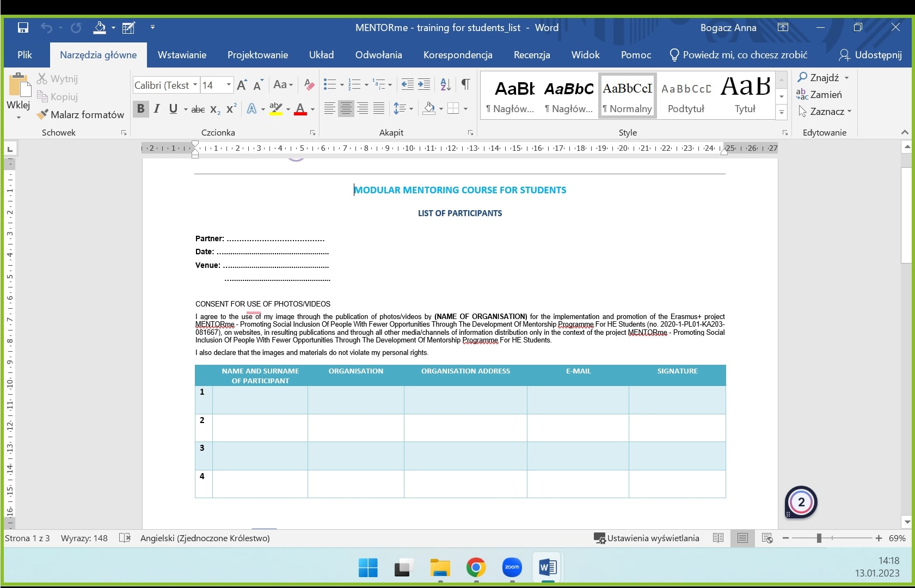Increase font size with the larger A icon
The width and height of the screenshot is (915, 588).
tap(242, 85)
